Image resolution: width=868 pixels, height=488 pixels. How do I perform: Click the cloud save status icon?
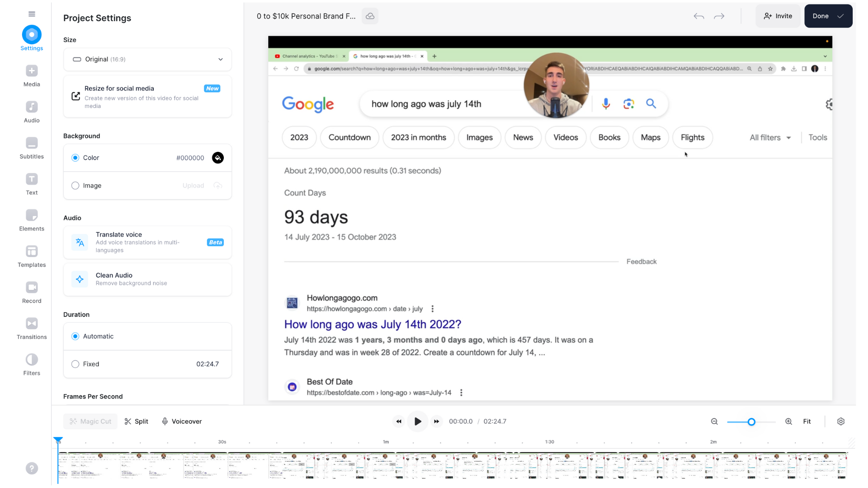(370, 16)
